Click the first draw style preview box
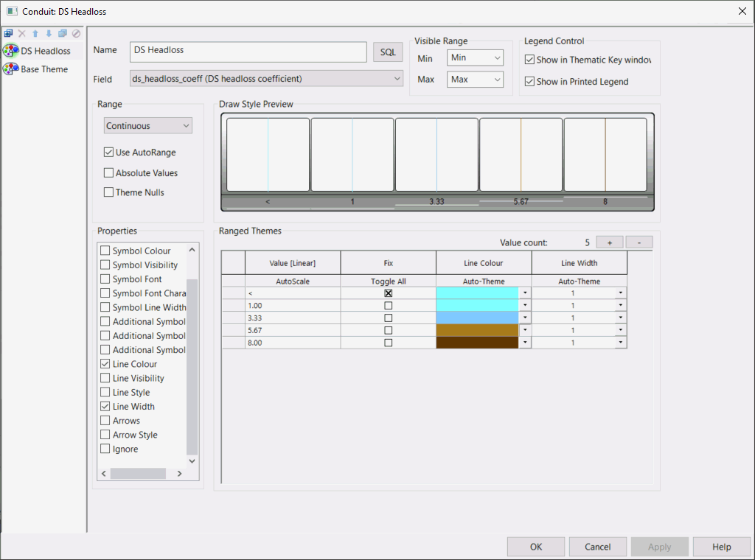This screenshot has height=560, width=755. (x=268, y=155)
